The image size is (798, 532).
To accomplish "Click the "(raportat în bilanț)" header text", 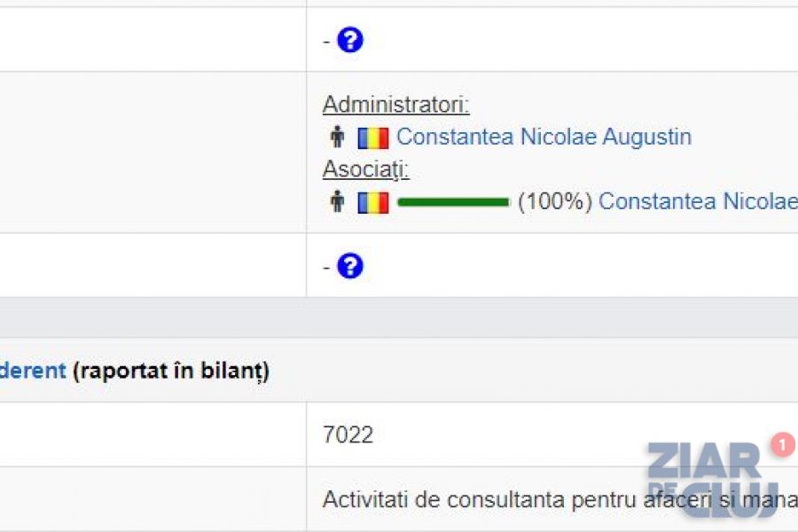I will pyautogui.click(x=171, y=371).
